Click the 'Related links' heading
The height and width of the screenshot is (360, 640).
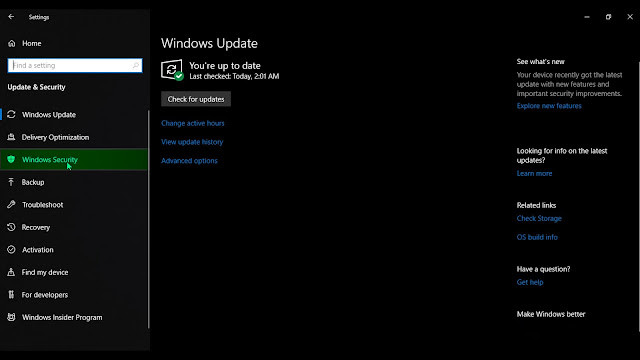[x=536, y=205]
